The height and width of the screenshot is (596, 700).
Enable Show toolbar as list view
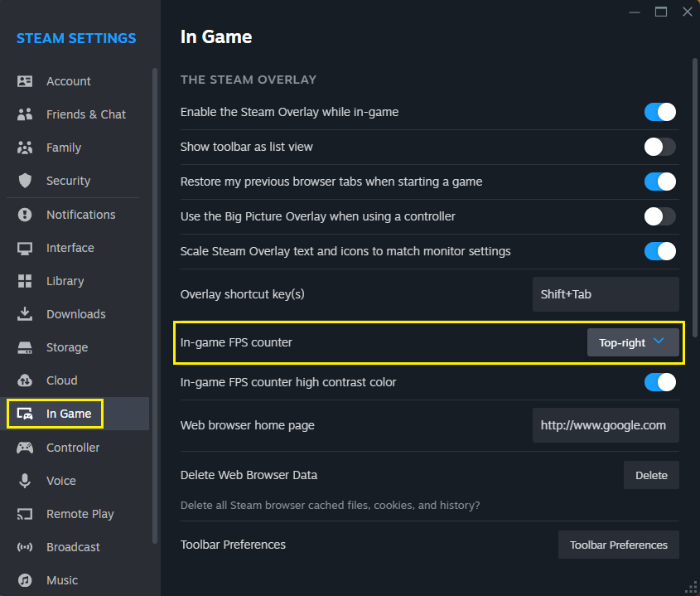pyautogui.click(x=660, y=147)
